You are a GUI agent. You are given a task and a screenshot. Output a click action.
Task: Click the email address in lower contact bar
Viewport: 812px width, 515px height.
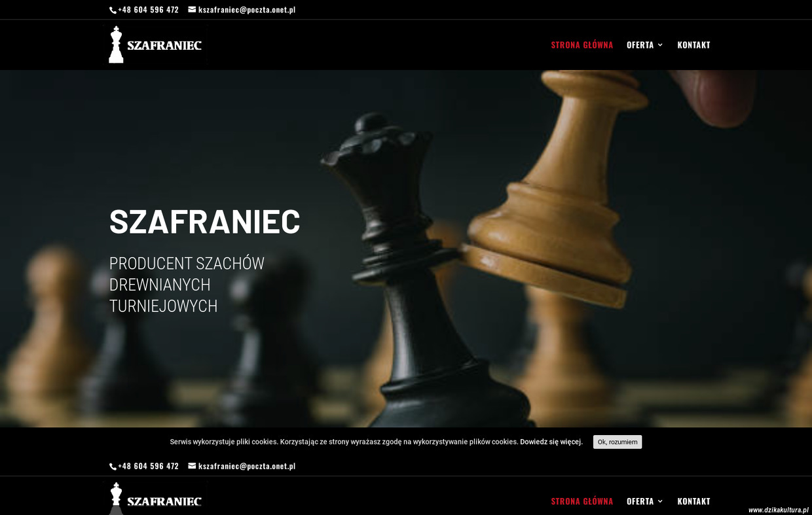pos(247,467)
